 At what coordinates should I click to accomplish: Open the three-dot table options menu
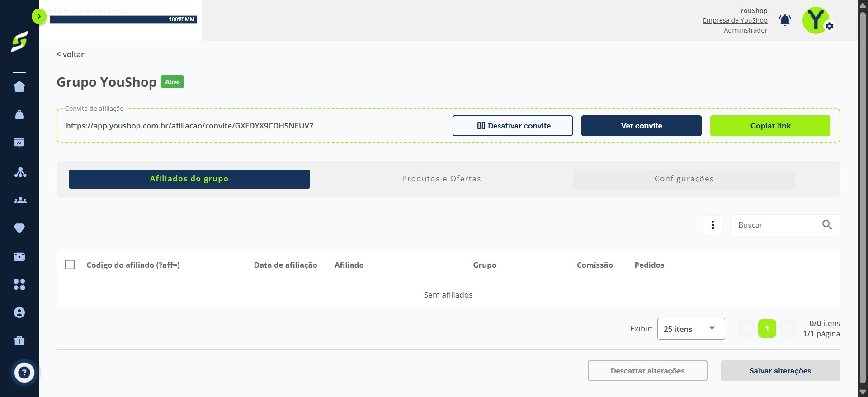pos(713,225)
